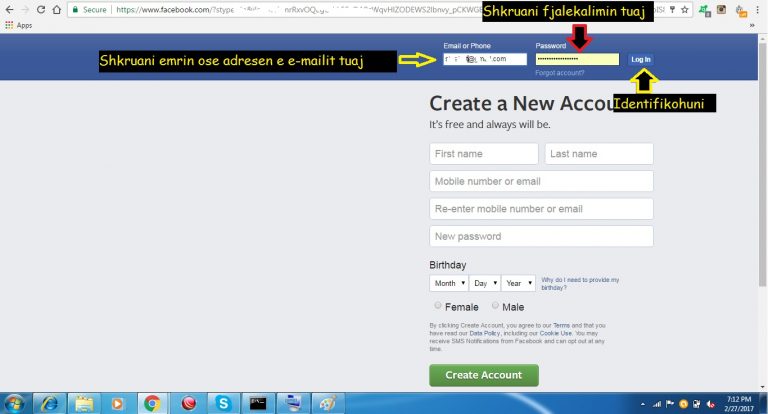Open the Windows Start menu
The image size is (768, 414).
(14, 403)
